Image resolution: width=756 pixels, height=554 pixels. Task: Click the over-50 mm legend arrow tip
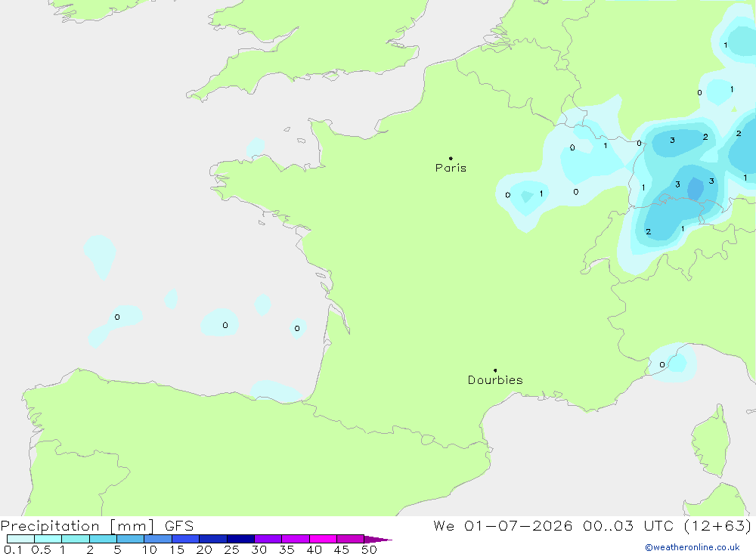pyautogui.click(x=378, y=540)
